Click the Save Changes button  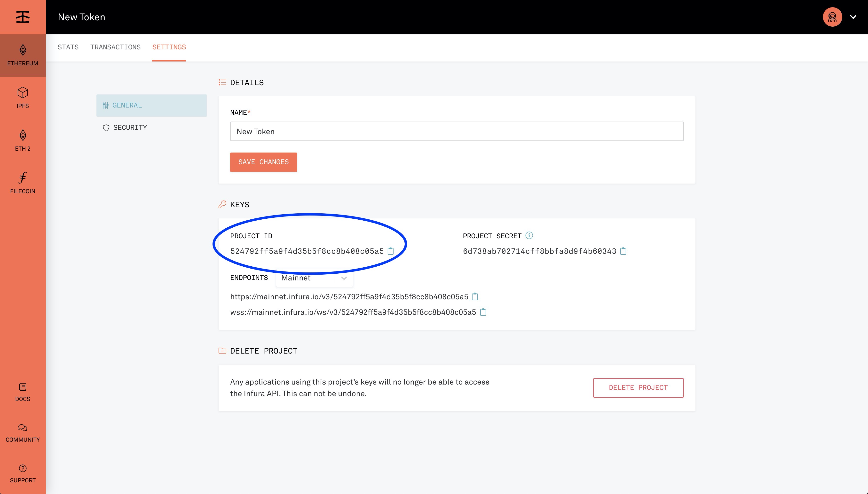[263, 162]
